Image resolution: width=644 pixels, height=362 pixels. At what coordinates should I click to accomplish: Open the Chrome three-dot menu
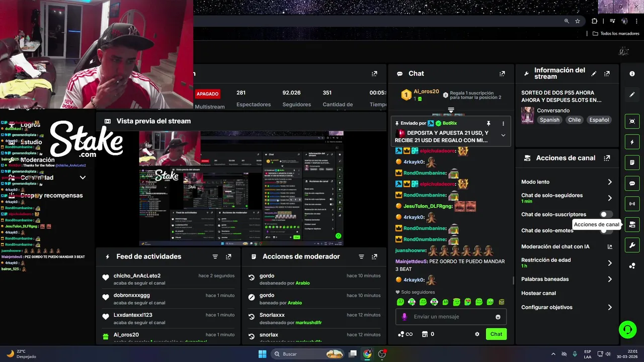637,21
